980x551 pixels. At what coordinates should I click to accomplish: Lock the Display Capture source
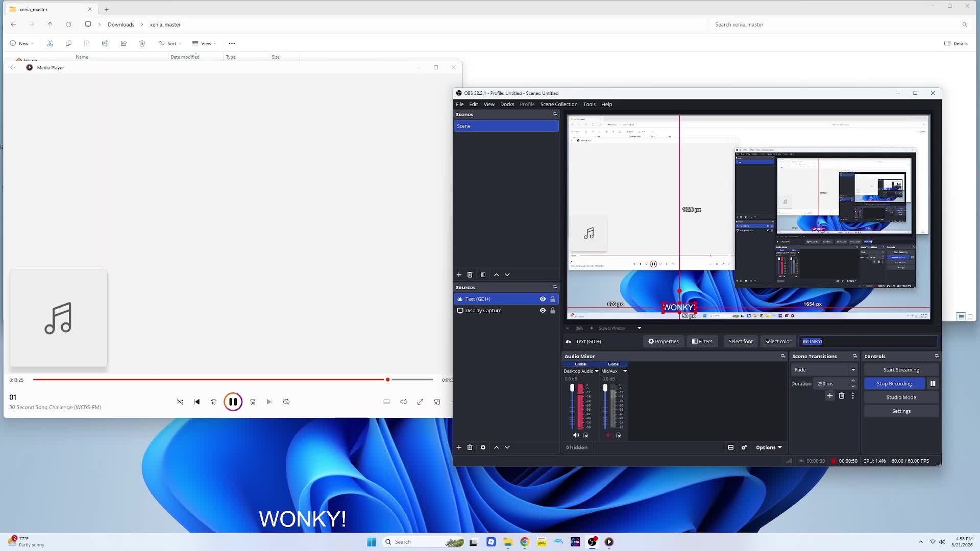pyautogui.click(x=552, y=310)
